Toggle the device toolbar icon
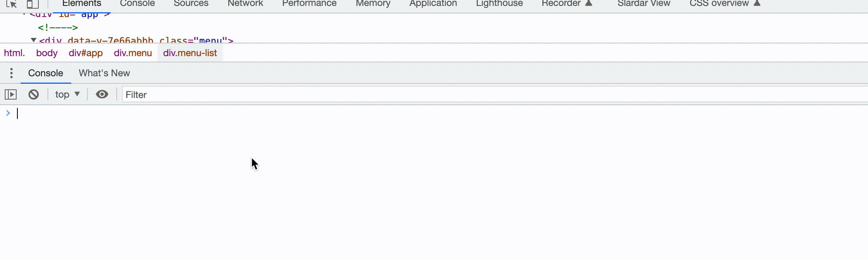 [32, 4]
